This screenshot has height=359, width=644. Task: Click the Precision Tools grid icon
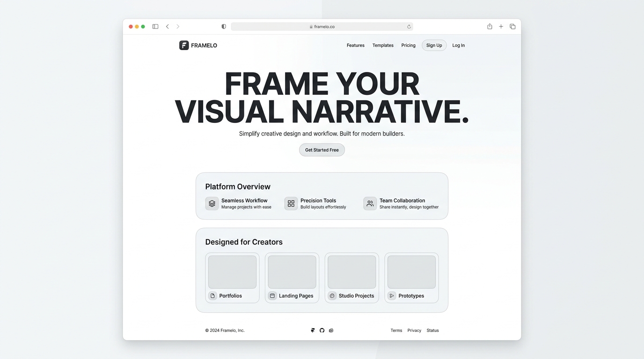(x=291, y=203)
